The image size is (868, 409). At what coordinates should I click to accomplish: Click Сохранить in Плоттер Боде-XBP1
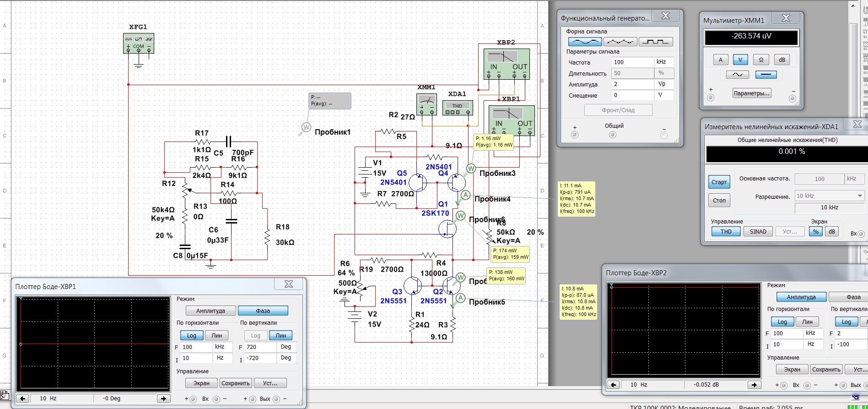pos(236,383)
